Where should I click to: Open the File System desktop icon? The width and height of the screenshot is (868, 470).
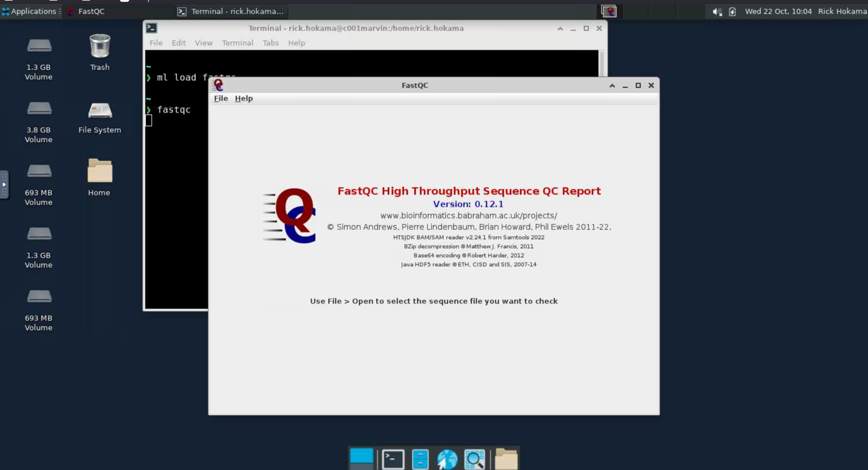99,111
